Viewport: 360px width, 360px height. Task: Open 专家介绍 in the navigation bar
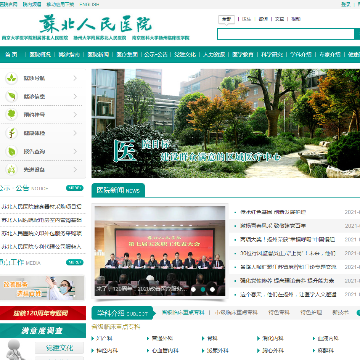coord(330,55)
